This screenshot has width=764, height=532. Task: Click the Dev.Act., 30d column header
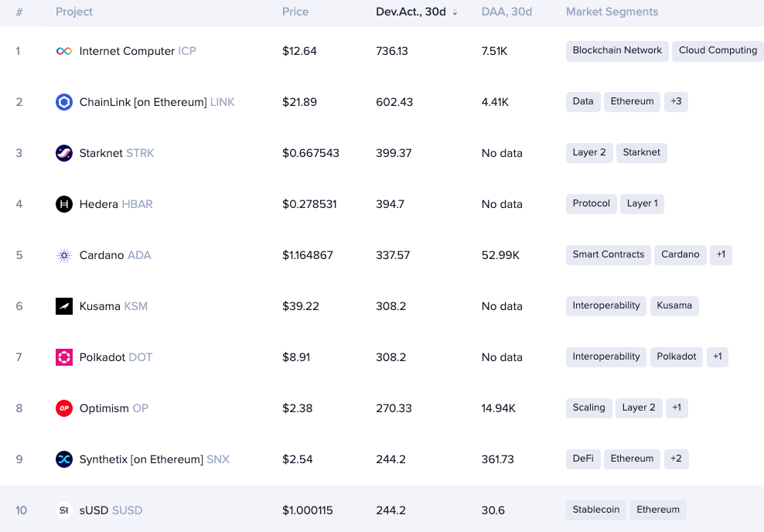411,12
